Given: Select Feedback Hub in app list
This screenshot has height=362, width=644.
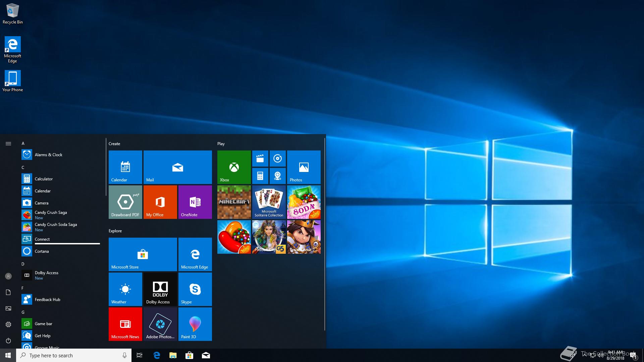Looking at the screenshot, I should tap(47, 300).
